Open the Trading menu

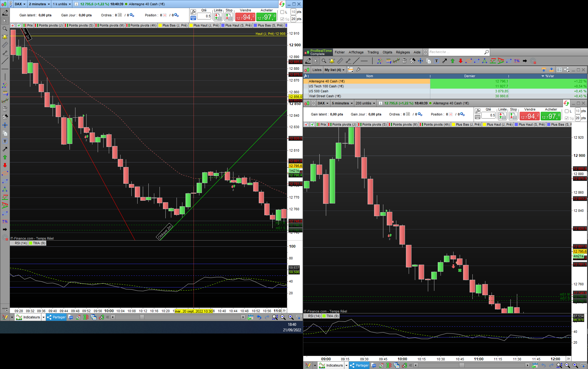click(x=373, y=52)
